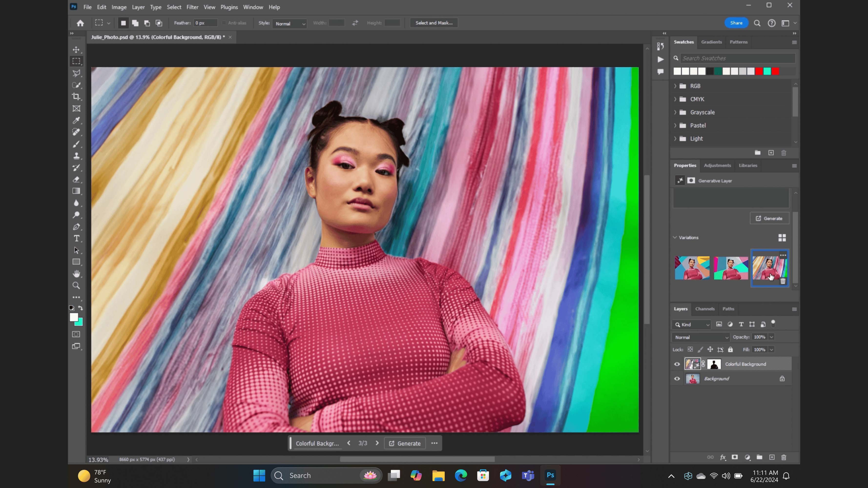
Task: Select the Eyedropper tool
Action: (76, 120)
